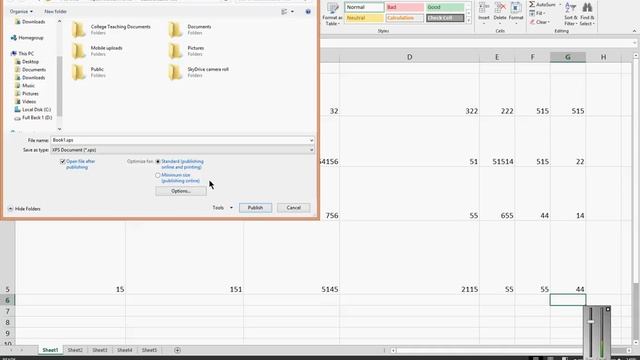Collapse the ribbon with the chevron
Image resolution: width=640 pixels, height=360 pixels.
(x=634, y=31)
